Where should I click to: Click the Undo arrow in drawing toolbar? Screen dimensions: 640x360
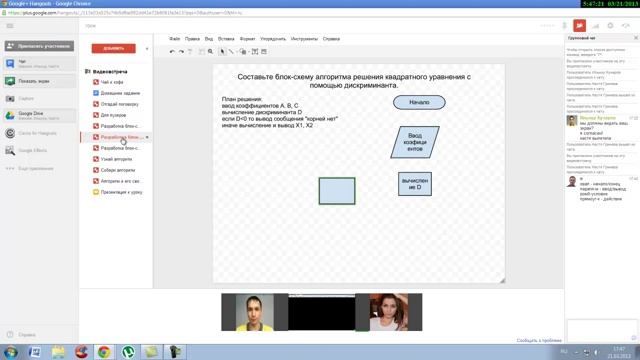pos(172,52)
